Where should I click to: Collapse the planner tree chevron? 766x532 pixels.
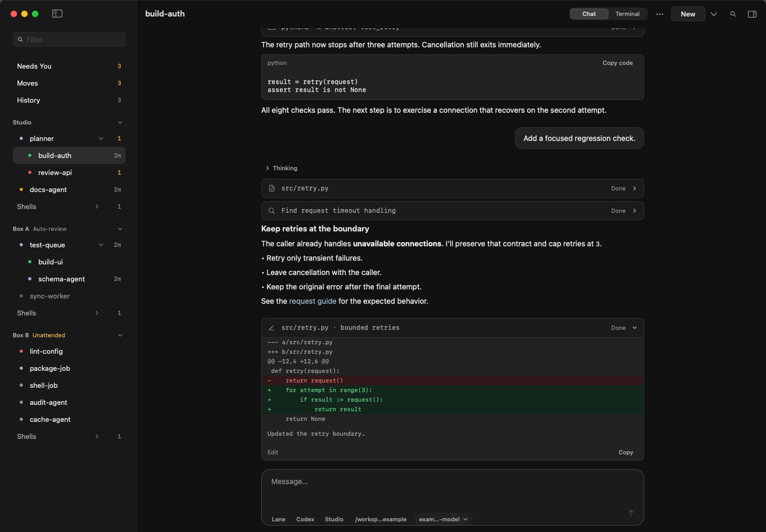pos(101,138)
